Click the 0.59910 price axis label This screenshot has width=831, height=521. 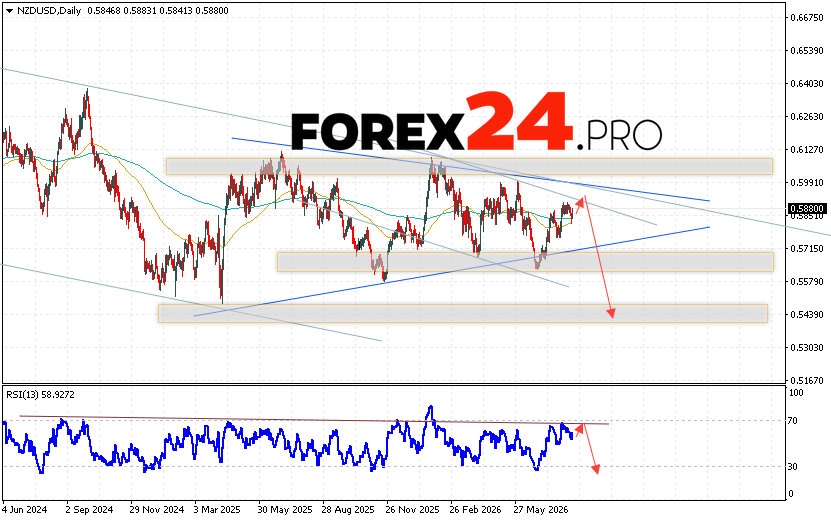click(807, 182)
